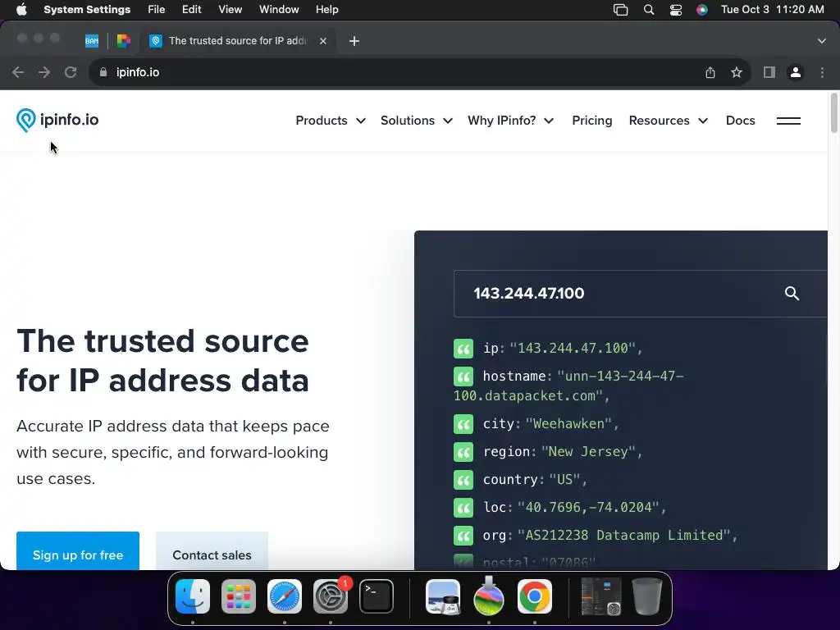Open the Pricing page
This screenshot has height=630, width=840.
pos(592,121)
